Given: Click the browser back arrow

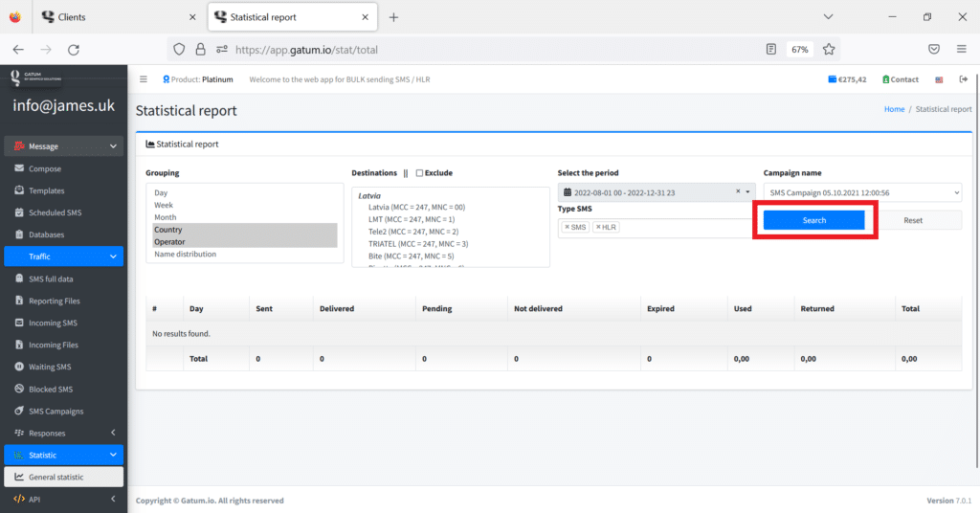Looking at the screenshot, I should 18,50.
